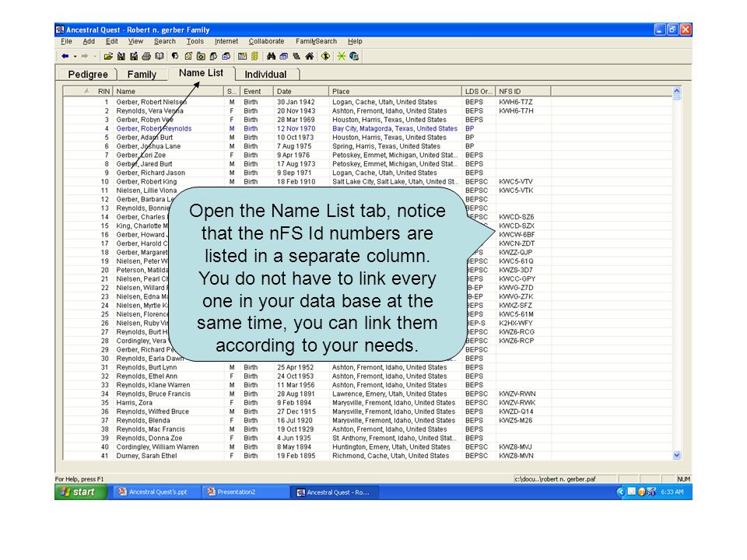Open Presentation2 taskbar button
This screenshot has width=747, height=560.
pyautogui.click(x=244, y=492)
